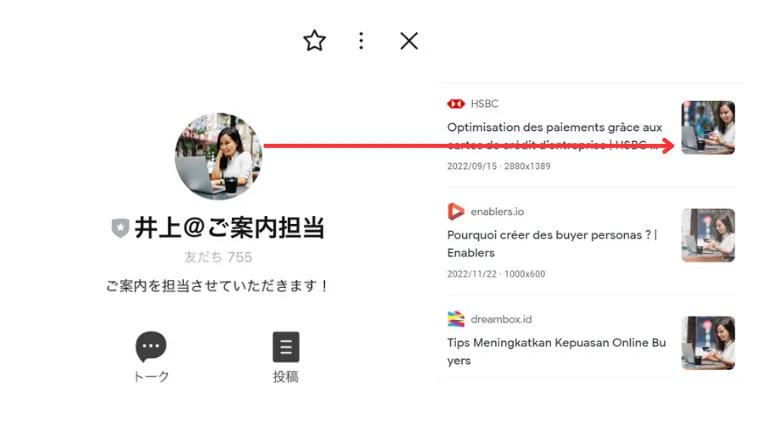The width and height of the screenshot is (760, 428).
Task: Click the HSBC logo icon
Action: (456, 104)
